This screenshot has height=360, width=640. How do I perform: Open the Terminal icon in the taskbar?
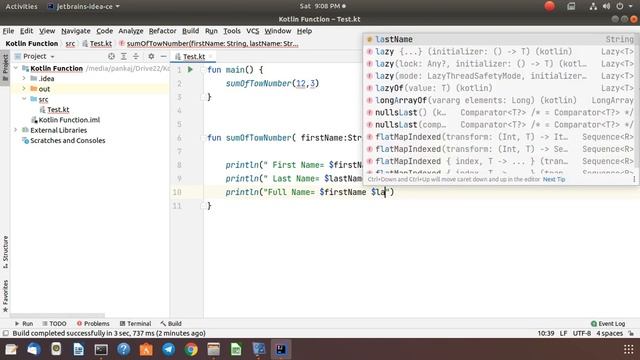click(x=101, y=349)
